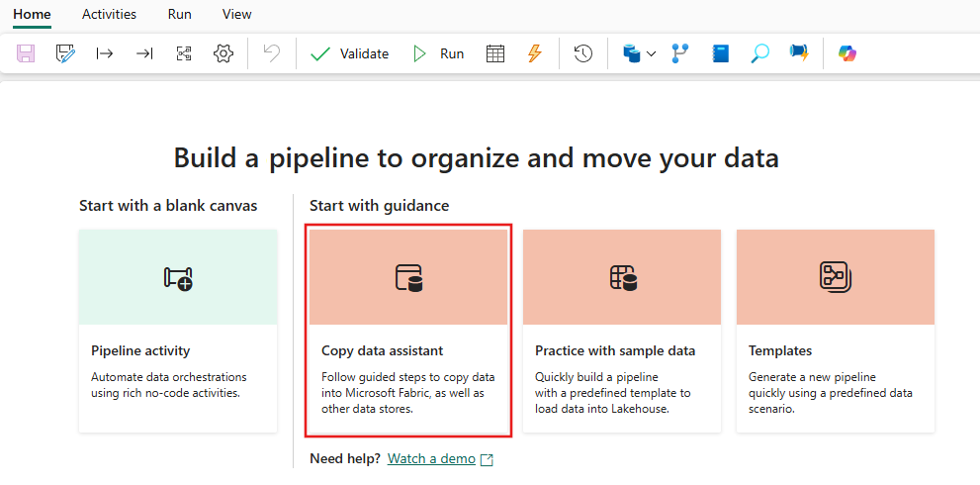980x485 pixels.
Task: Open the notebook icon in toolbar
Action: 720,53
